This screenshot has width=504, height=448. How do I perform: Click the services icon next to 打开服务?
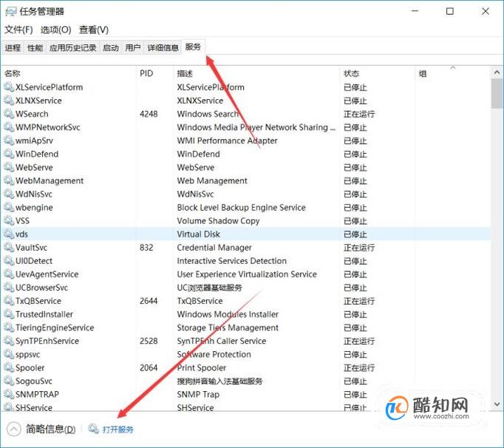(x=93, y=428)
